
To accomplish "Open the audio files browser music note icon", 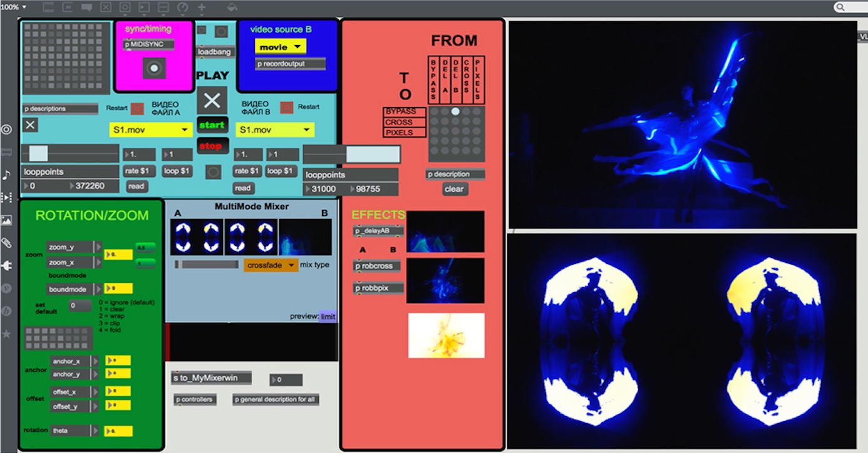I will pyautogui.click(x=6, y=175).
